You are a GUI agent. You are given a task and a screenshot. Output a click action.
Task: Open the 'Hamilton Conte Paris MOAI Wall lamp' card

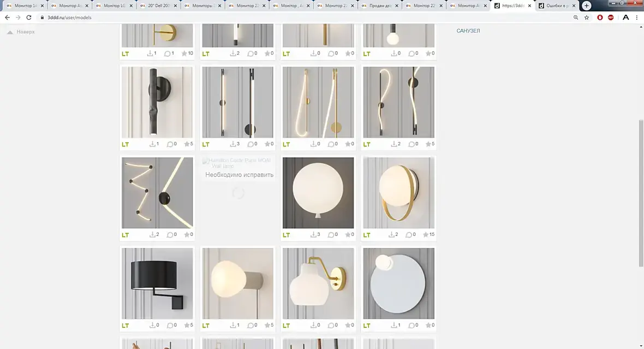click(x=237, y=163)
